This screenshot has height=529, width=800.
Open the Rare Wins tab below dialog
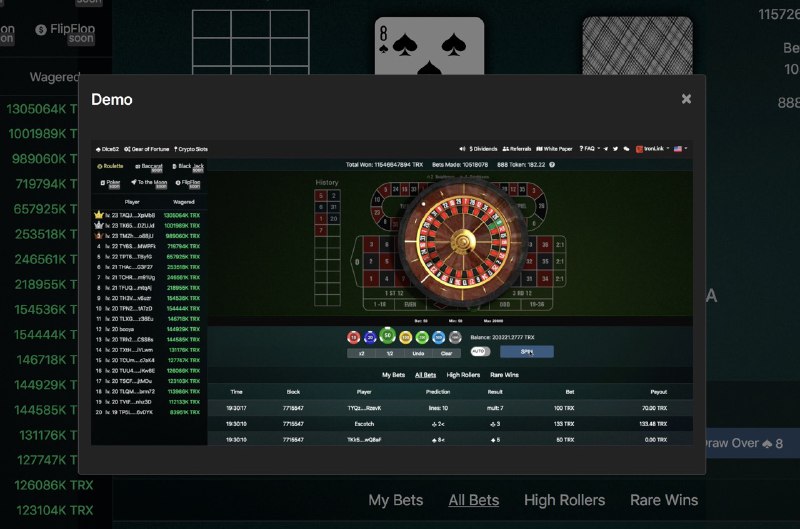664,500
